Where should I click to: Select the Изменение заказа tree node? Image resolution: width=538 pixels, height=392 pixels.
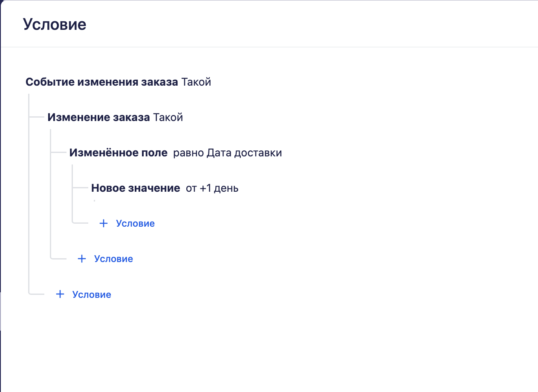coord(98,117)
